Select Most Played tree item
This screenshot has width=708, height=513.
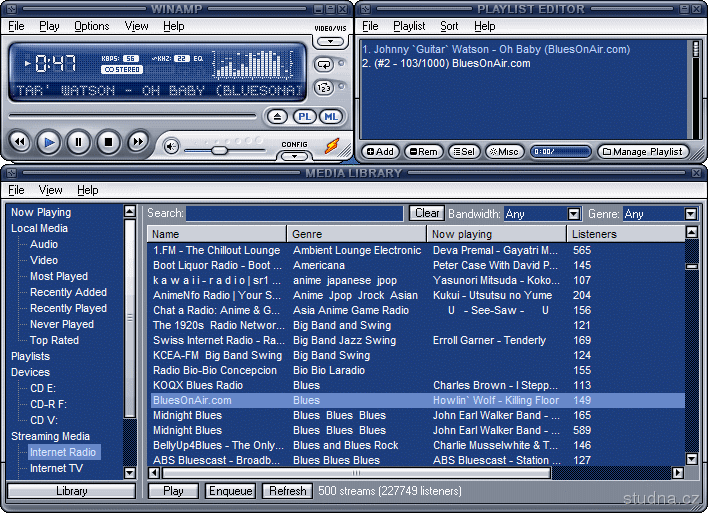[x=59, y=276]
